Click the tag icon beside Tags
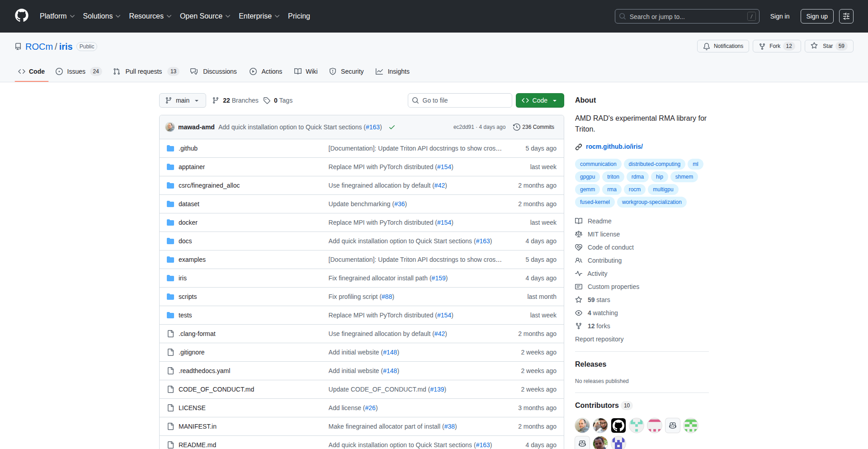Screen dimensions: 868x449 [267, 100]
